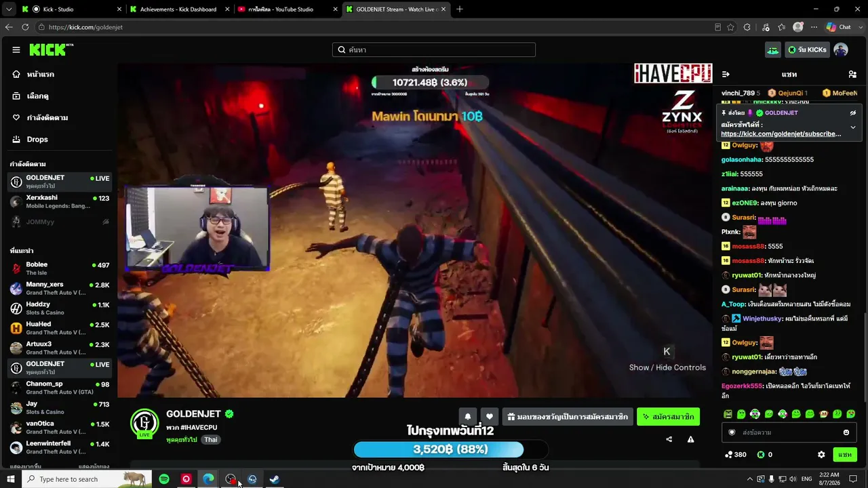Viewport: 868px width, 488px height.
Task: Gift a subscription to GOLDENJET
Action: (568, 416)
